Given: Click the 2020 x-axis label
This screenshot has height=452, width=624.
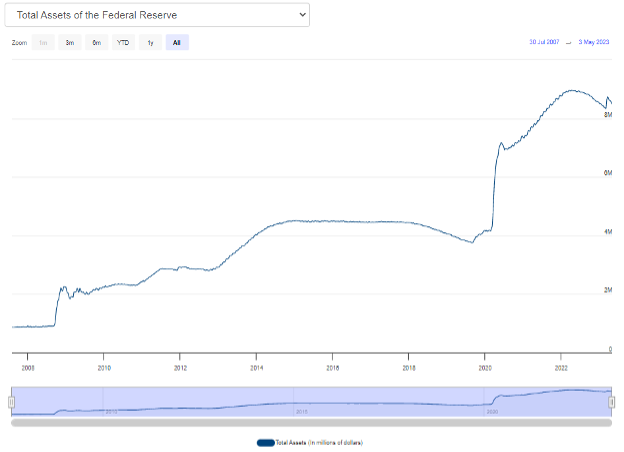Looking at the screenshot, I should tap(485, 368).
